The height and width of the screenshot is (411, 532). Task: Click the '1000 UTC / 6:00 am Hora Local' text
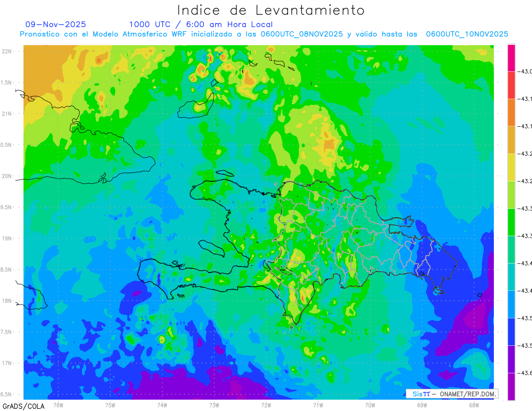click(x=201, y=24)
